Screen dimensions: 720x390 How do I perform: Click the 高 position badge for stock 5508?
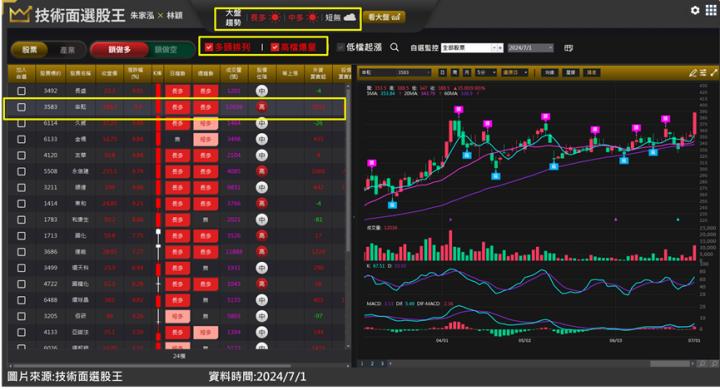coord(262,171)
